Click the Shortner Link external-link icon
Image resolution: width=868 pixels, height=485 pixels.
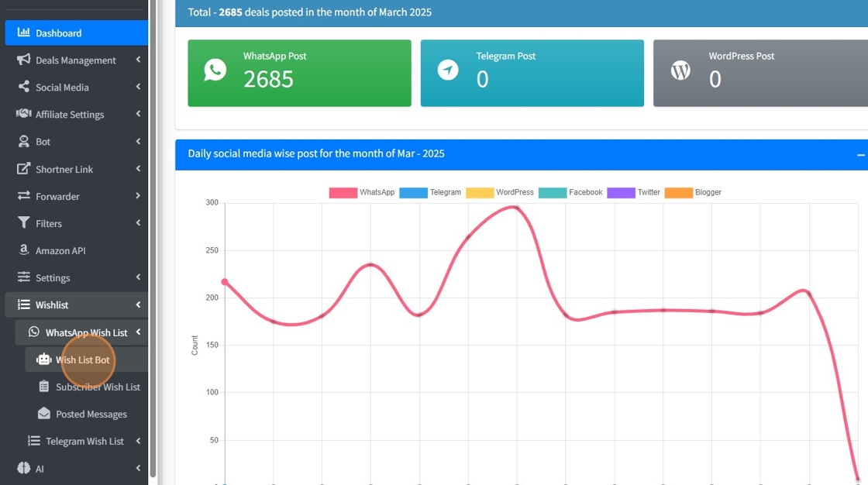point(23,168)
